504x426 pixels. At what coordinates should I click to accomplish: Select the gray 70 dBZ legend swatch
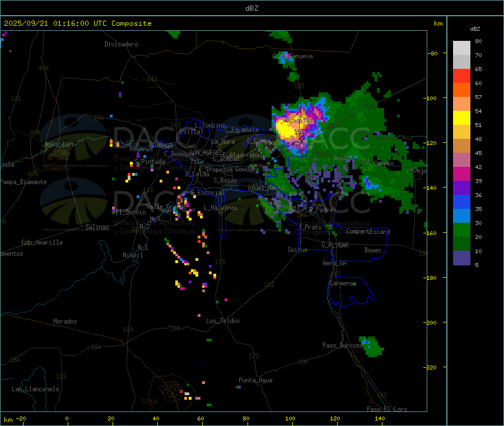click(461, 62)
